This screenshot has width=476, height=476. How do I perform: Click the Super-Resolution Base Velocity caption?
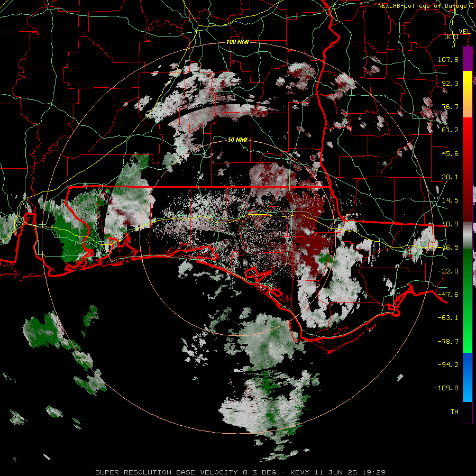coord(241,472)
